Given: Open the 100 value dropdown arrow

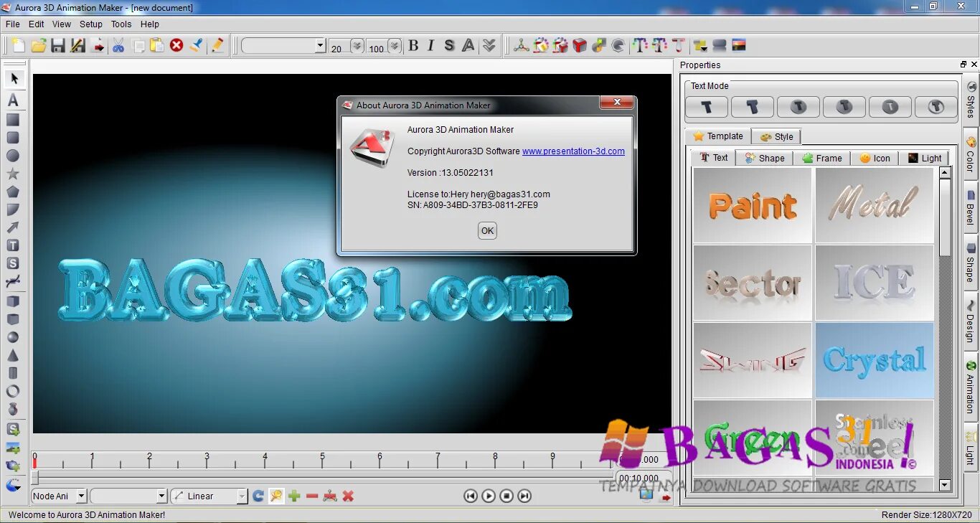Looking at the screenshot, I should coord(395,46).
